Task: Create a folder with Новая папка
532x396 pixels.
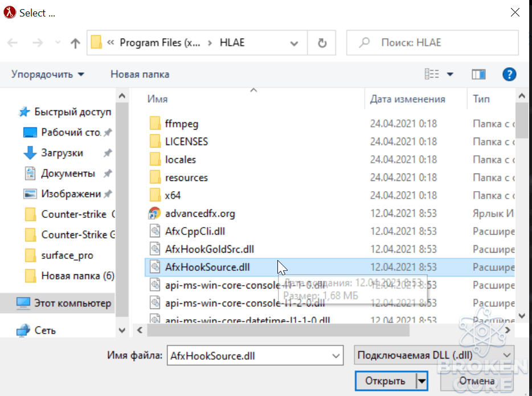Action: pos(140,74)
